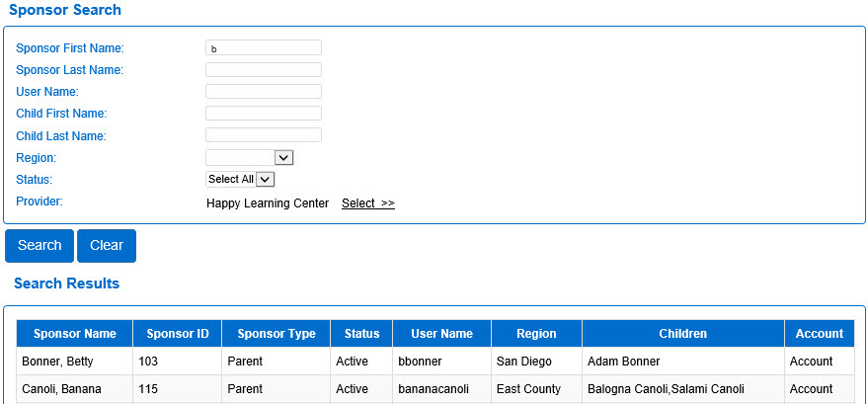Click Balogna Canoli,Salami Canoli cell
Screen dimensions: 868x404
[683, 389]
